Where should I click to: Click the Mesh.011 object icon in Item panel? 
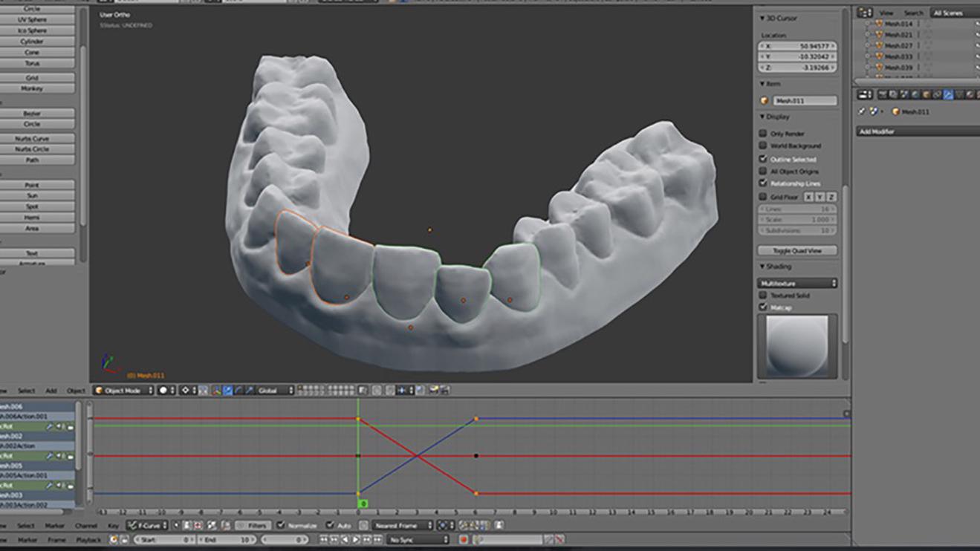[x=765, y=100]
